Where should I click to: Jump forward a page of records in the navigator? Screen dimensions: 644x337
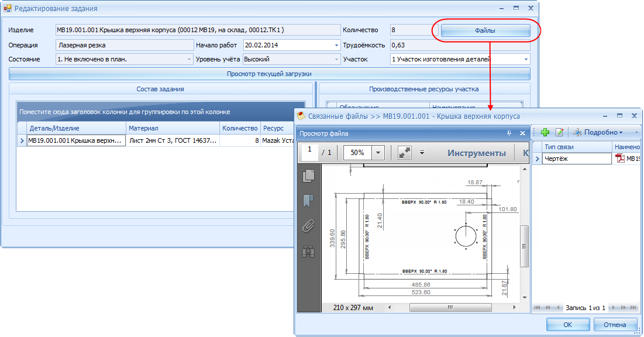pyautogui.click(x=624, y=307)
